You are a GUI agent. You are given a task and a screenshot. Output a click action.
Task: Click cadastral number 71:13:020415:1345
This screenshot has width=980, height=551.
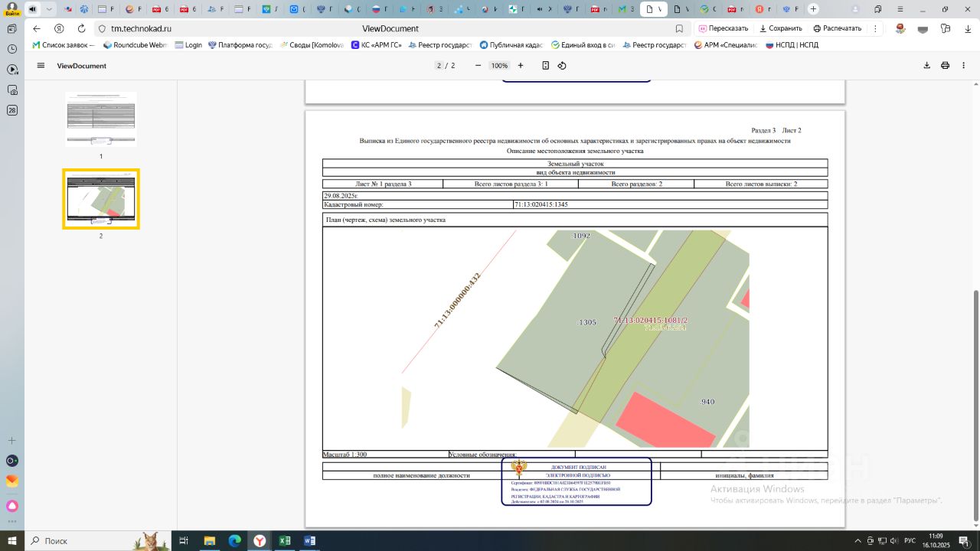click(541, 204)
